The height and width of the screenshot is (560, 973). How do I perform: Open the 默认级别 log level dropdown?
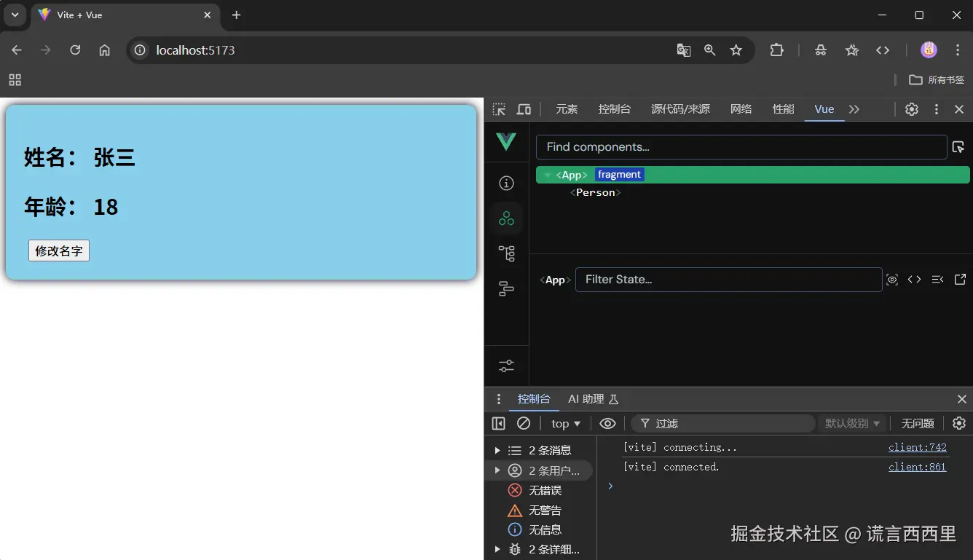coord(852,423)
